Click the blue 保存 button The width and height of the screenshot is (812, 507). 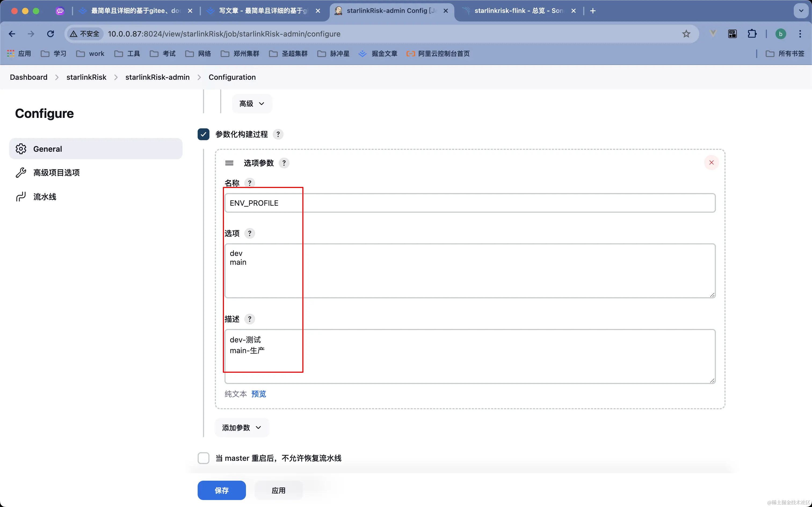pyautogui.click(x=222, y=490)
